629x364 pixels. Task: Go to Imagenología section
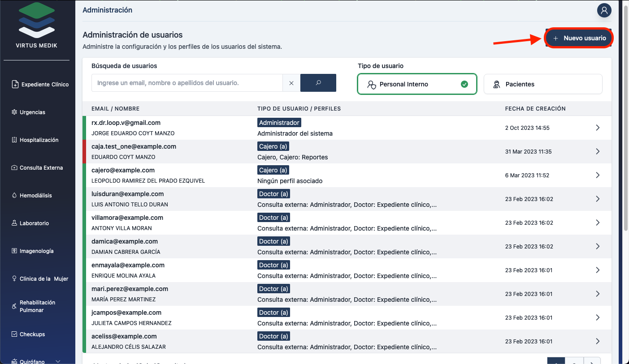pyautogui.click(x=36, y=251)
